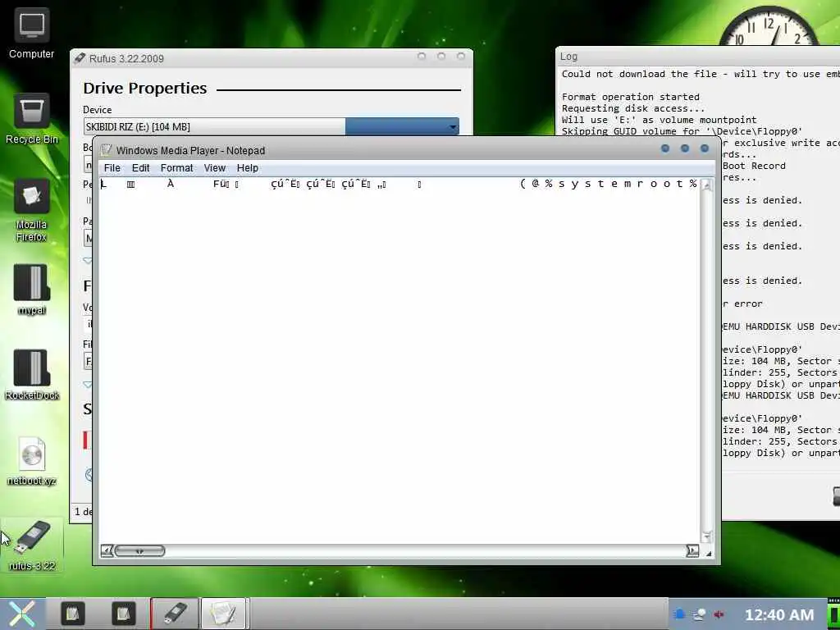The width and height of the screenshot is (840, 630).
Task: Select the Recycle Bin desktop icon
Action: [32, 119]
